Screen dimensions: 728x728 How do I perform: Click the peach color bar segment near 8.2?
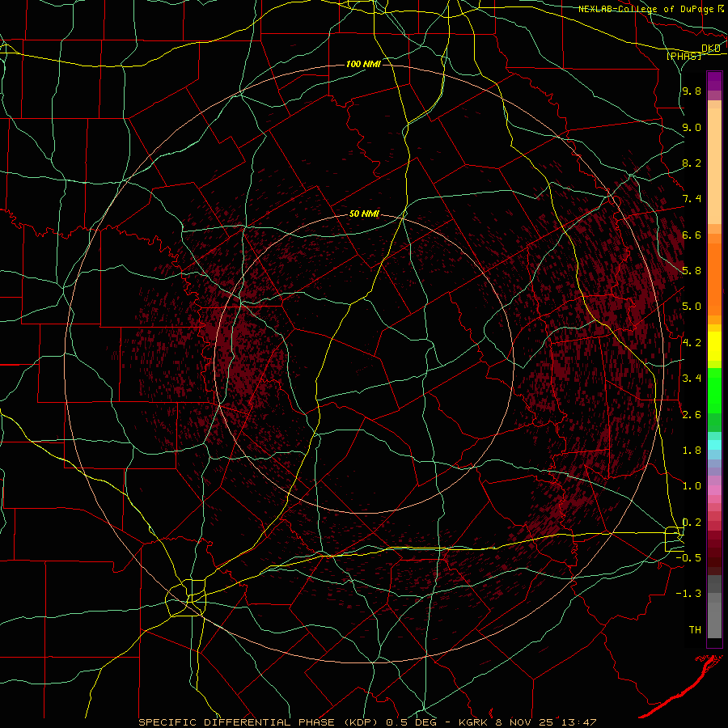pyautogui.click(x=714, y=166)
